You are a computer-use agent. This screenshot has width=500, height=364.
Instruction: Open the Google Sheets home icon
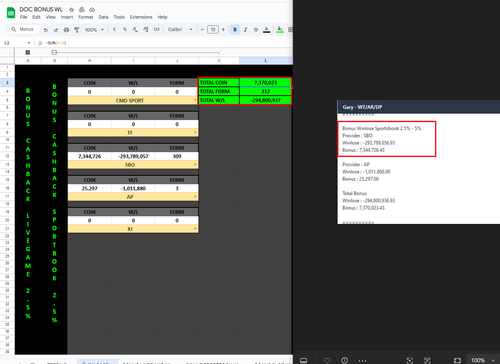(x=11, y=13)
